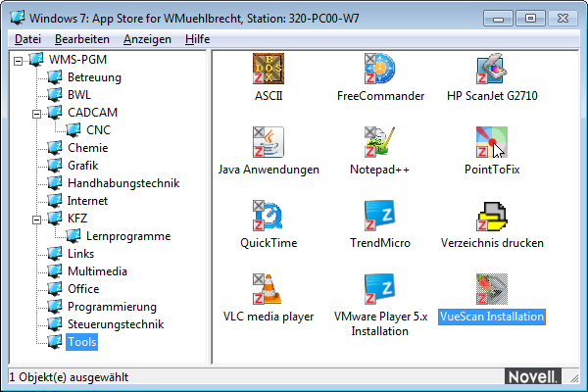Click the Multimedia label in tree
Viewport: 588px width, 392px height.
click(97, 271)
